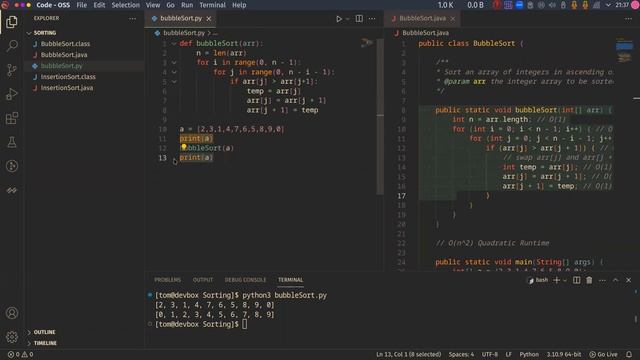Image resolution: width=640 pixels, height=360 pixels.
Task: Show code action lightbulb on line 12
Action: [184, 147]
